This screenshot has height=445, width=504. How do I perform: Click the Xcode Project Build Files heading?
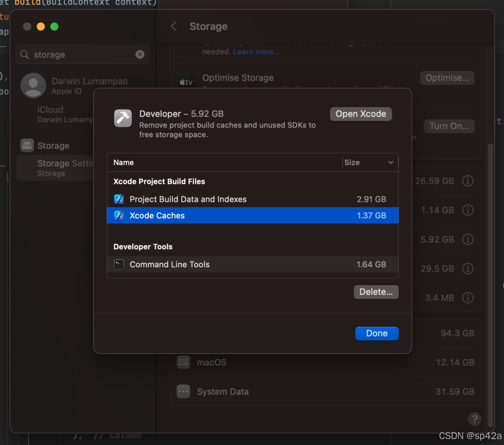coord(159,181)
